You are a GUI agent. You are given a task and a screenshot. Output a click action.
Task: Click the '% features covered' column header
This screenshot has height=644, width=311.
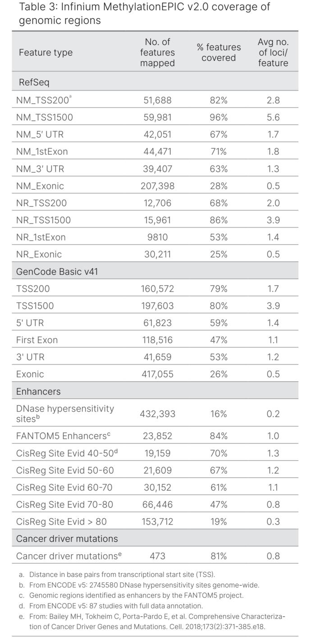[x=219, y=53]
